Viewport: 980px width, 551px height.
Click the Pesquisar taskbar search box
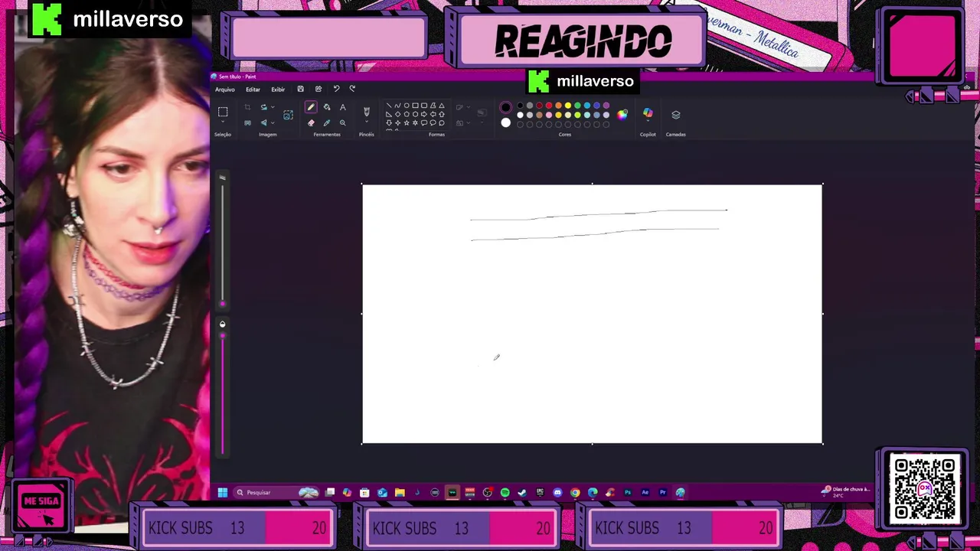point(276,492)
